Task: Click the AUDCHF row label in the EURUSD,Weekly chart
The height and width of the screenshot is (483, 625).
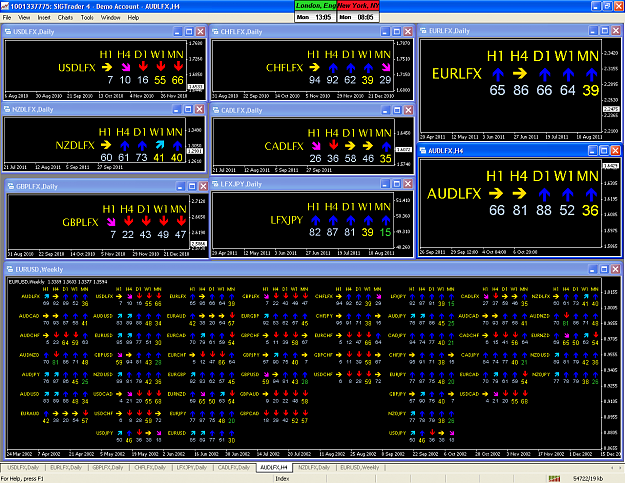Action: [x=29, y=336]
